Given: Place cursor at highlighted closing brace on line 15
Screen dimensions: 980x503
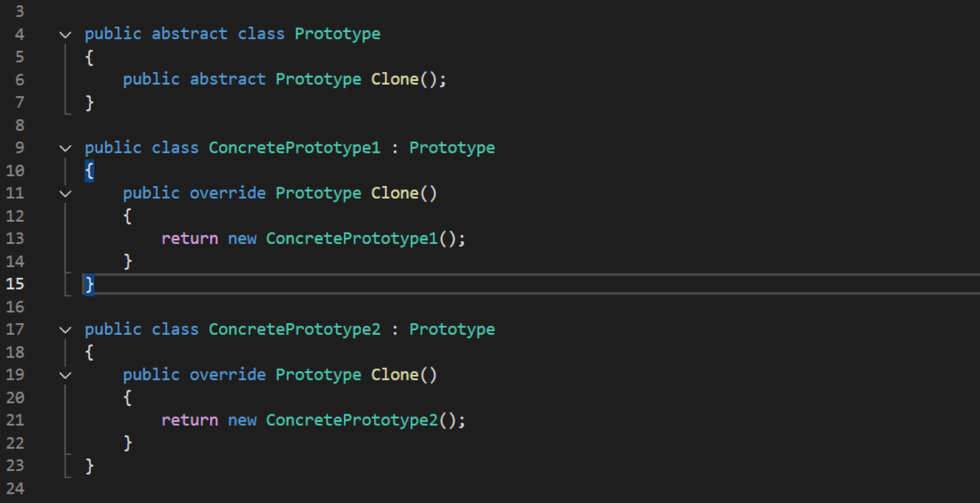Looking at the screenshot, I should 89,284.
